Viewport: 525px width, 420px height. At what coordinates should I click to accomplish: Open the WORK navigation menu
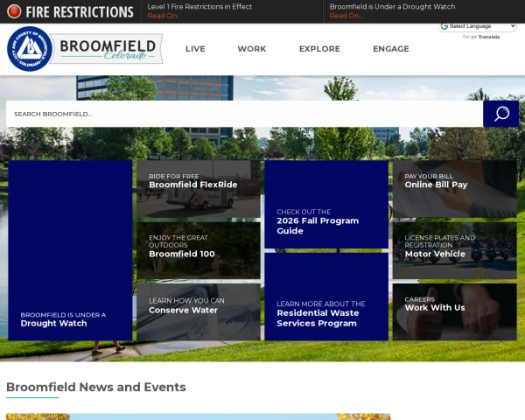coord(252,49)
